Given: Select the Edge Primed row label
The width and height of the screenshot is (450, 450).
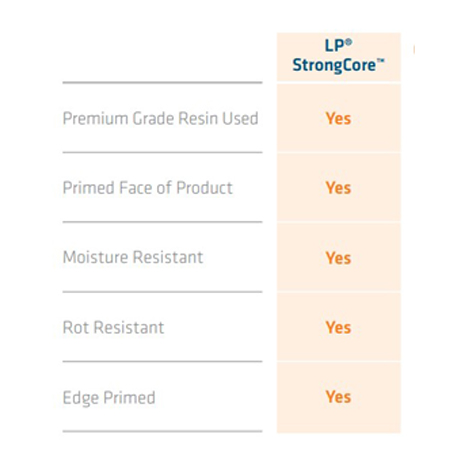Looking at the screenshot, I should click(x=109, y=398).
